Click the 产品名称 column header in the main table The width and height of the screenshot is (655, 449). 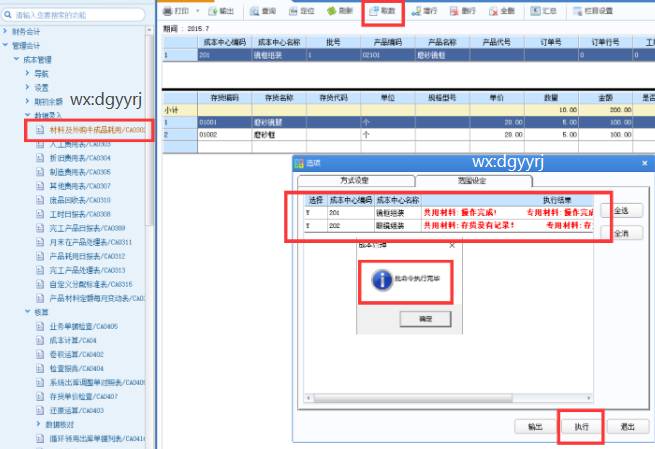[x=442, y=42]
